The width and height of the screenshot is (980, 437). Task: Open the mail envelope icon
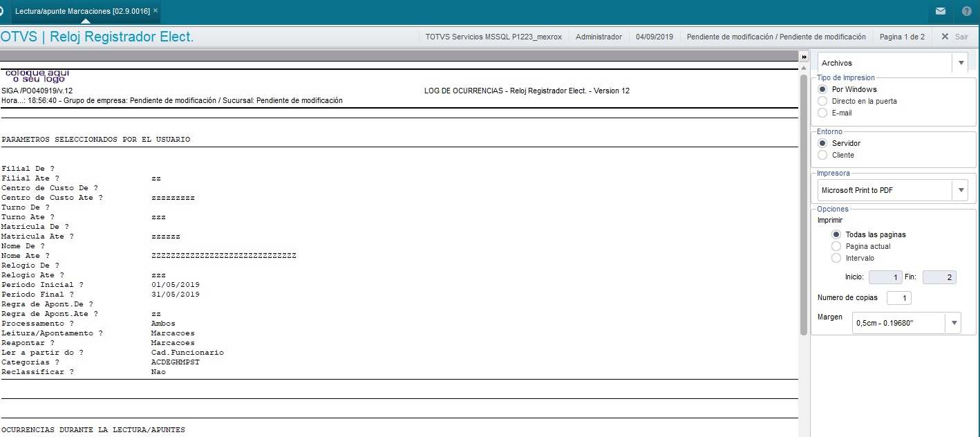point(940,11)
